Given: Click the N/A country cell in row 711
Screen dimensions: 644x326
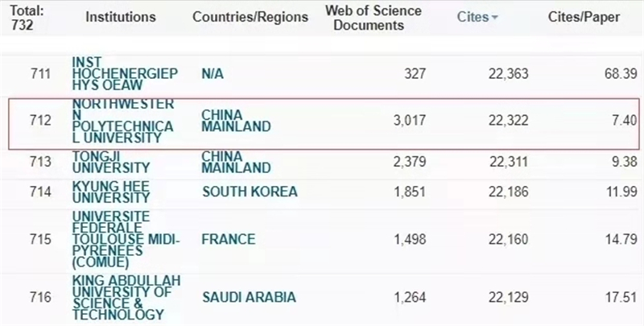Looking at the screenshot, I should [x=213, y=74].
